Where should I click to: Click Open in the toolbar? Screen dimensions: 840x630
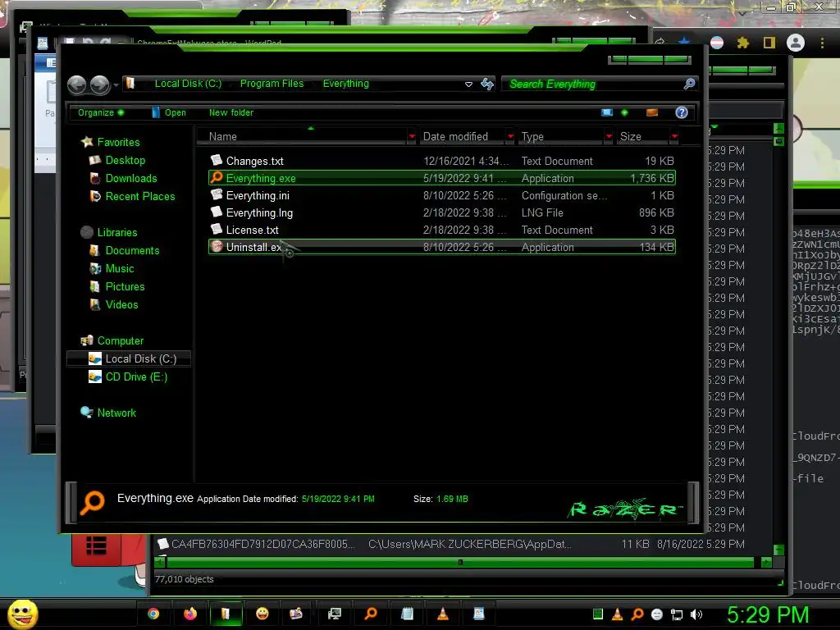(169, 112)
